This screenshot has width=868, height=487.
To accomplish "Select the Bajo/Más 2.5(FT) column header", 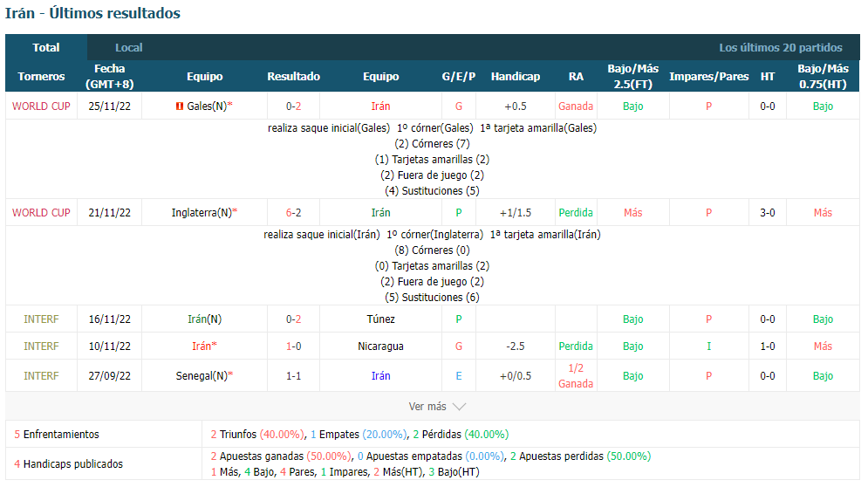I will pyautogui.click(x=632, y=77).
